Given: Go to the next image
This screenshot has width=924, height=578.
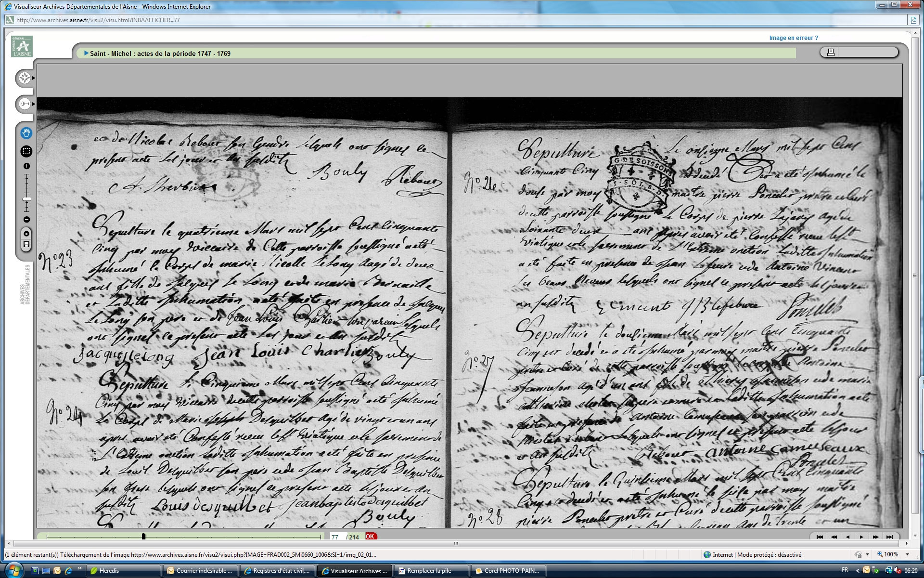Looking at the screenshot, I should [861, 537].
